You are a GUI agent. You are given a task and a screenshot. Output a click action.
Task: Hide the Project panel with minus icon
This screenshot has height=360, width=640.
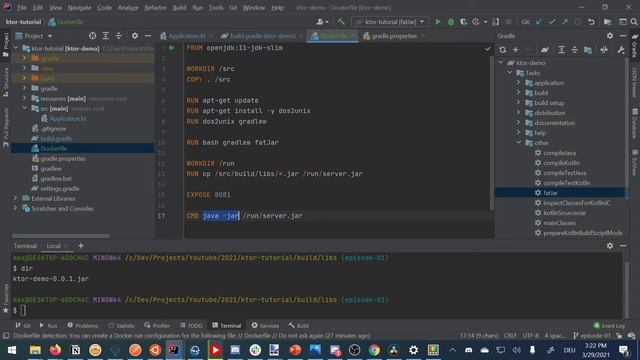(147, 36)
